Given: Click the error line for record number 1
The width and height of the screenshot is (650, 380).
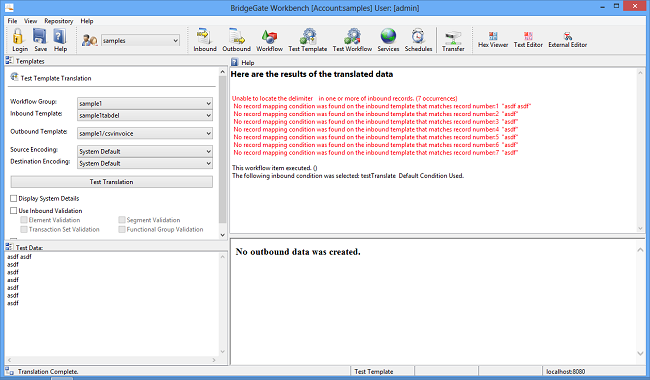Looking at the screenshot, I should click(382, 106).
